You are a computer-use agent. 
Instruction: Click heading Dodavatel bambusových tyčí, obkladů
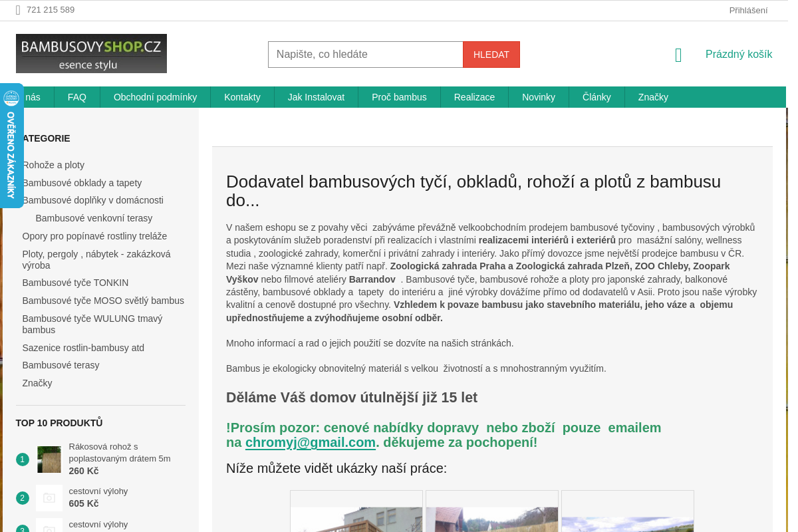click(473, 191)
